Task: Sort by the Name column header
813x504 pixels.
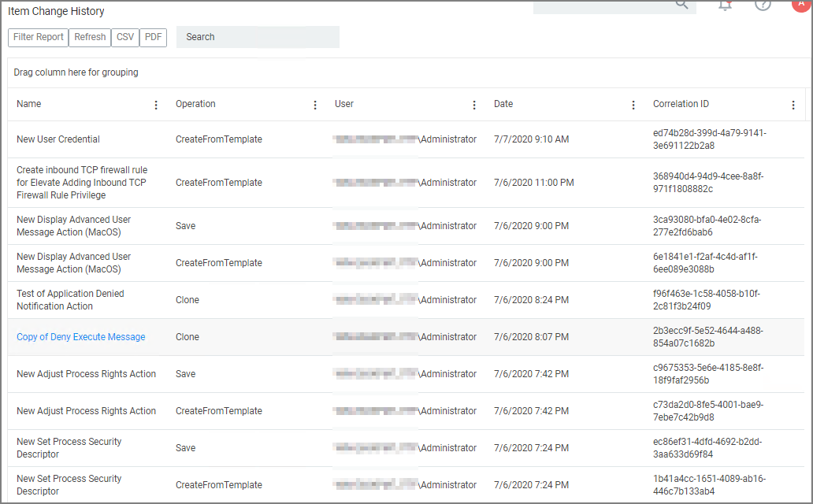Action: [x=29, y=104]
